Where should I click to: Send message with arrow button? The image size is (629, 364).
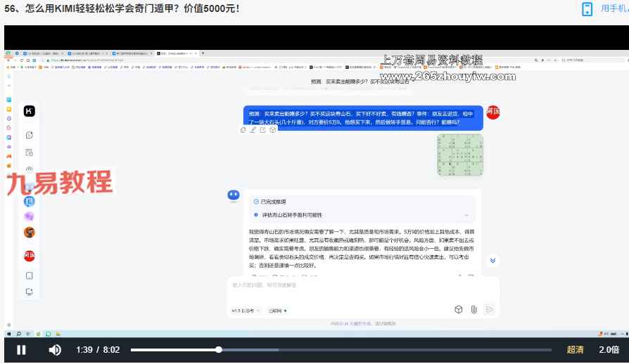[489, 309]
